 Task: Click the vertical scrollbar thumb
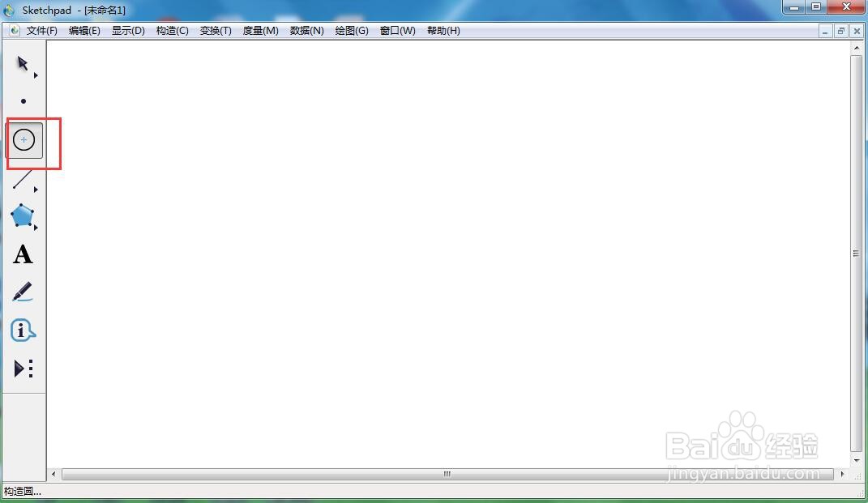pyautogui.click(x=857, y=254)
